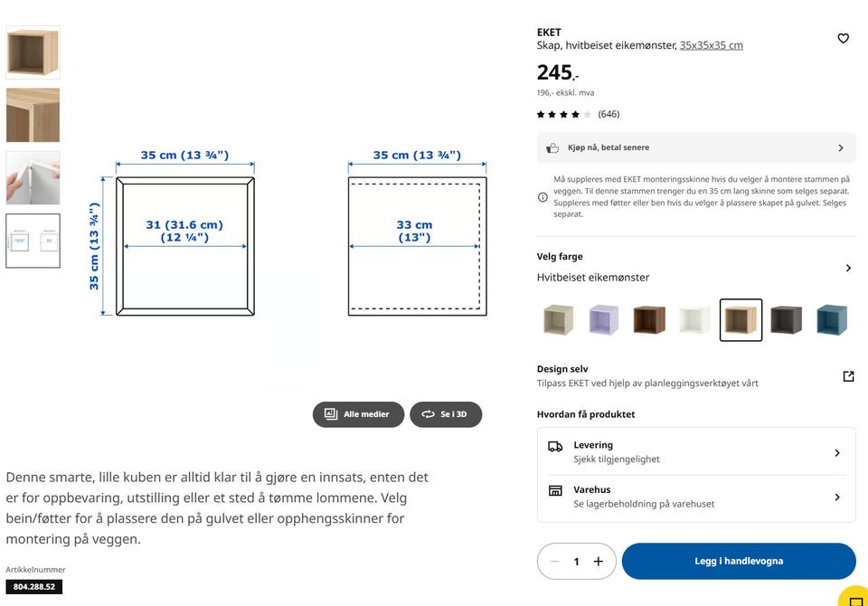View the 646 product reviews
The image size is (868, 606).
click(x=609, y=114)
